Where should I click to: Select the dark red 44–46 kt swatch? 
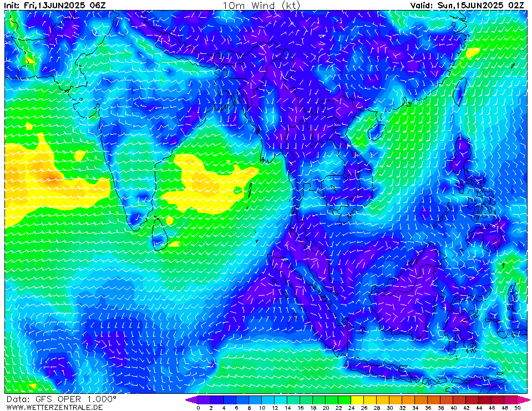[485, 400]
